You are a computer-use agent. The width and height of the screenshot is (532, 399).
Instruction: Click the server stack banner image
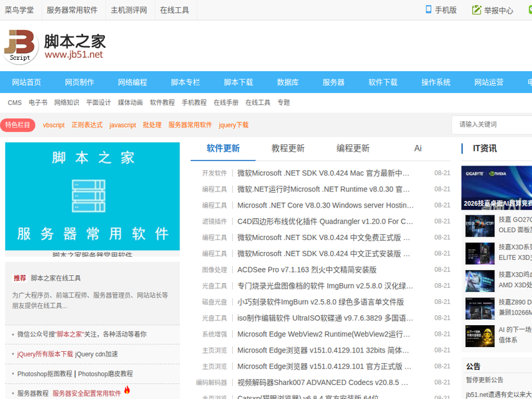point(92,196)
